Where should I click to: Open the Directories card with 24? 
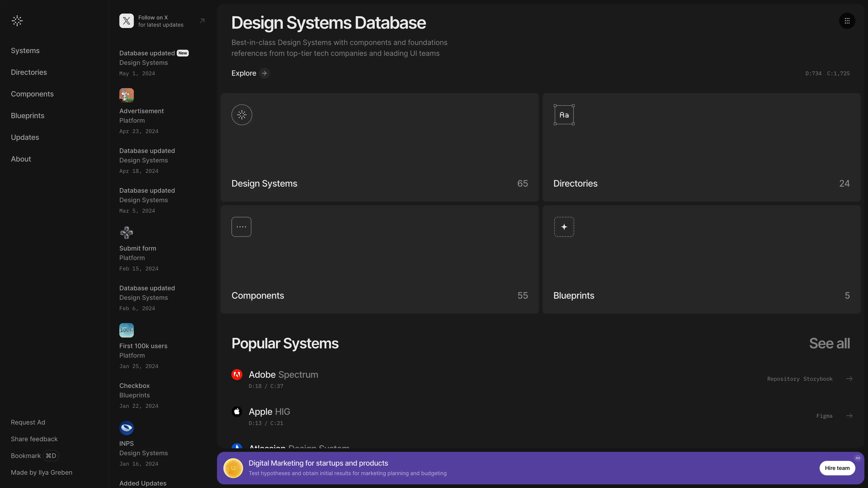pos(702,148)
